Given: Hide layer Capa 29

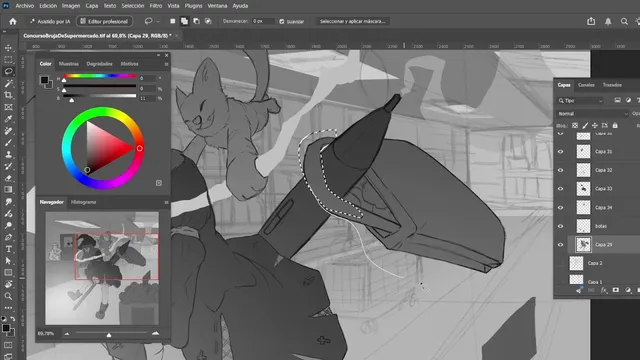Looking at the screenshot, I should click(560, 244).
